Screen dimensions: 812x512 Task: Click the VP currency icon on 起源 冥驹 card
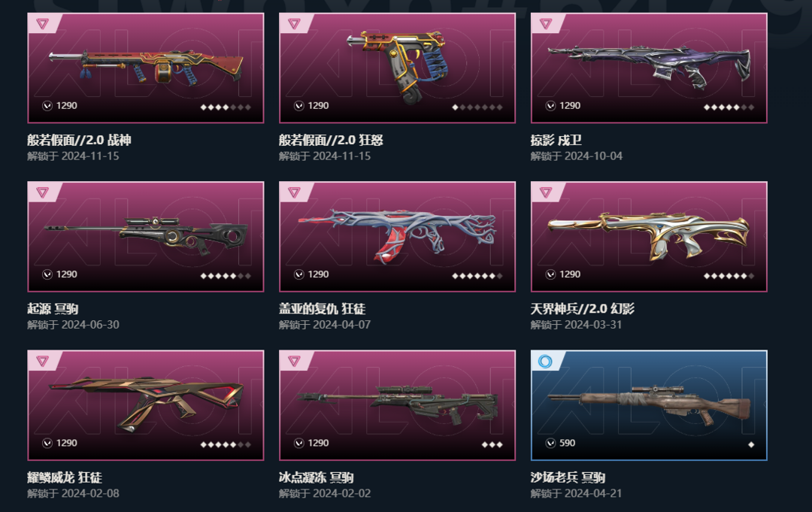[47, 274]
